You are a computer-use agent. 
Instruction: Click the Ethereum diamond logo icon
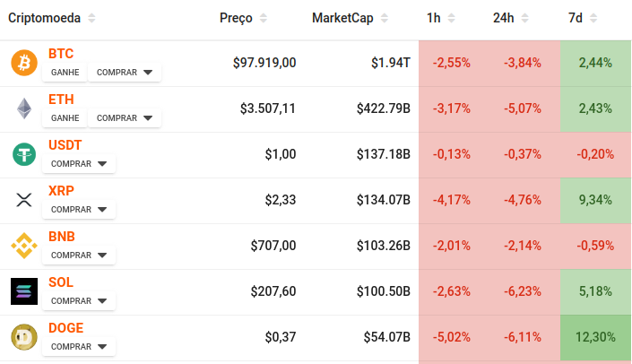23,108
